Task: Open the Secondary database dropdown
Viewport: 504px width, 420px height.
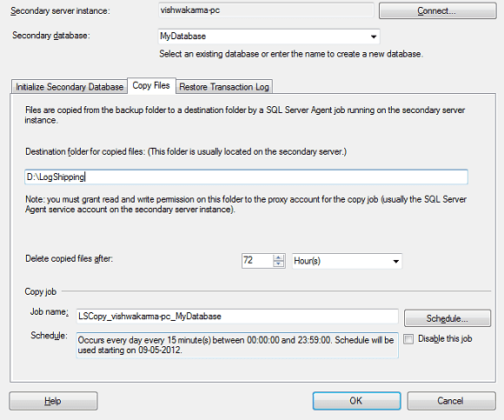Action: coord(373,37)
